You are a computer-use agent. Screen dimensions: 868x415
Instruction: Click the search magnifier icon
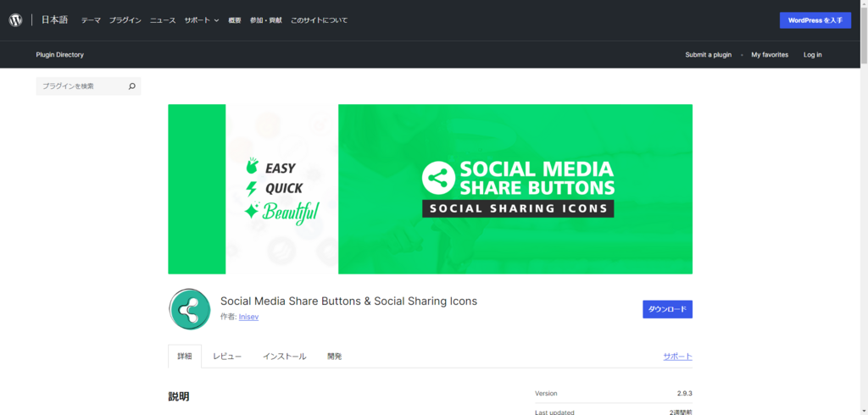131,86
